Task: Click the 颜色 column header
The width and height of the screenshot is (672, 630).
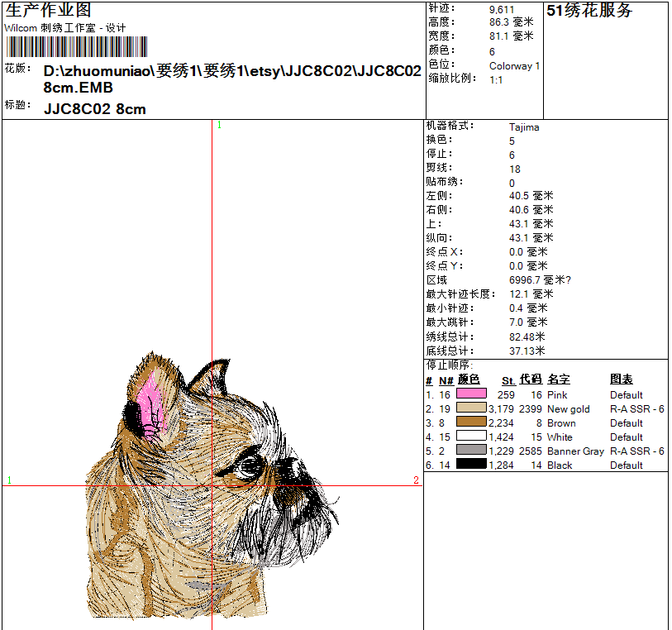Action: tap(469, 379)
